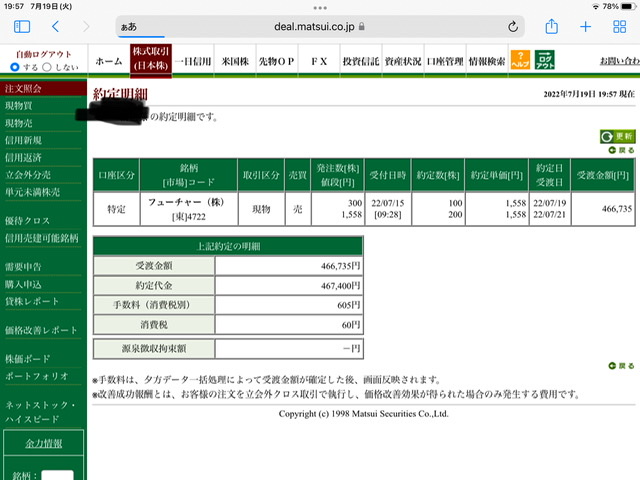Image resolution: width=640 pixels, height=480 pixels.
Task: Go back with Safari back arrow
Action: click(x=56, y=27)
